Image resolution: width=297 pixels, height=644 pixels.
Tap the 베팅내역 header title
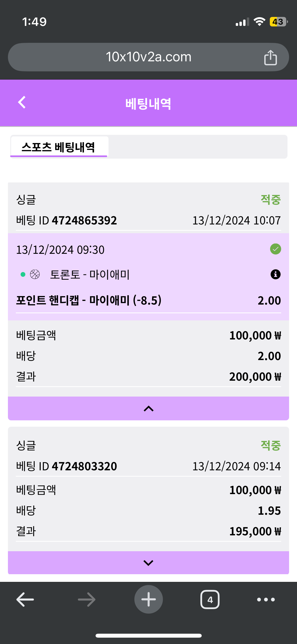click(x=148, y=104)
